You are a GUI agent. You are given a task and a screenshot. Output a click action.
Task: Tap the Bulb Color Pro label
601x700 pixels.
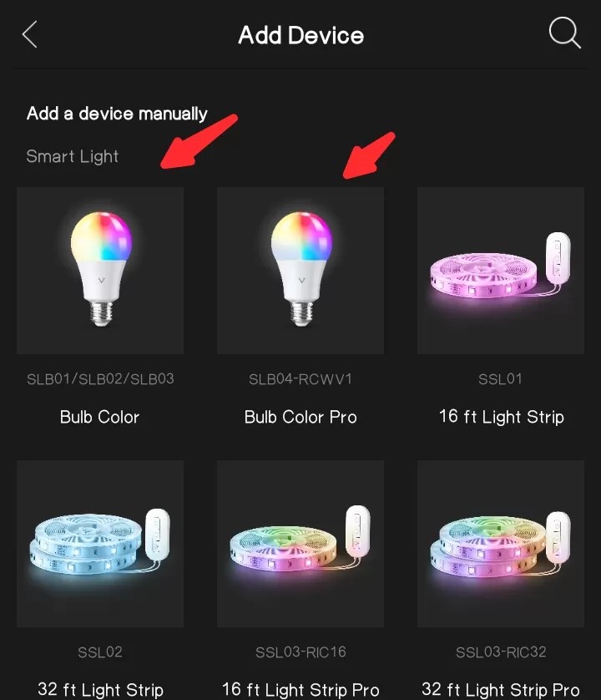[x=300, y=417]
